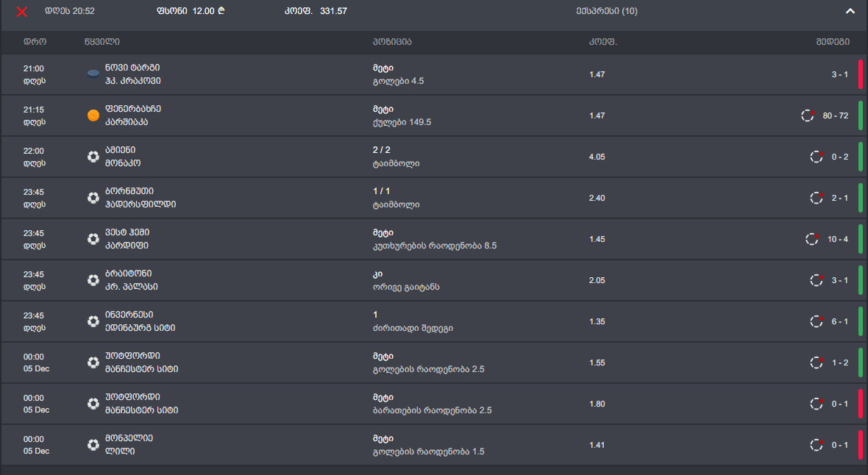Click the soccer ball icon next to ბორნმუთი

click(x=93, y=198)
